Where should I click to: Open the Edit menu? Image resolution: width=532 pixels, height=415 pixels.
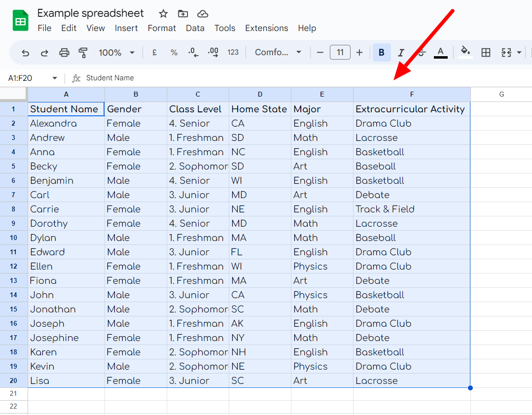pos(69,28)
